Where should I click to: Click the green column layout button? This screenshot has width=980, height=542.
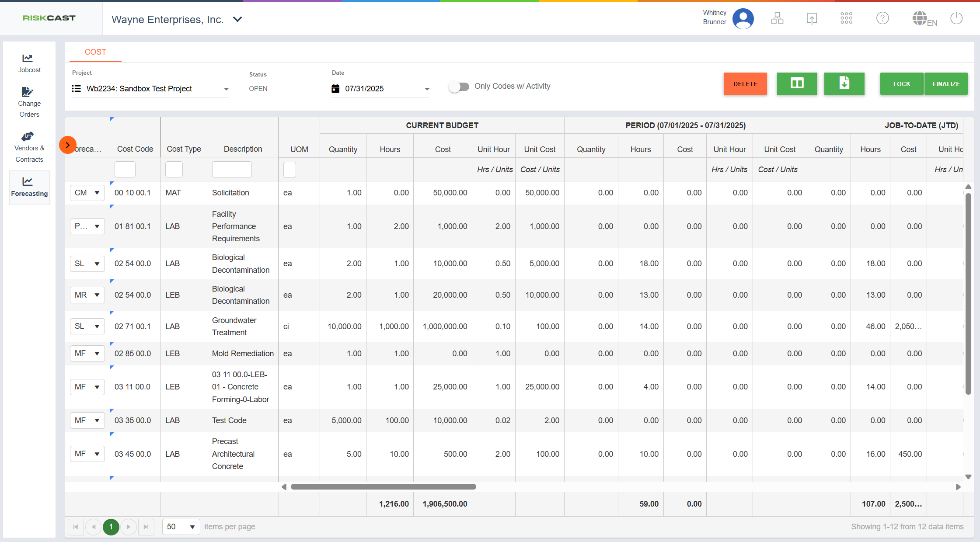(797, 83)
